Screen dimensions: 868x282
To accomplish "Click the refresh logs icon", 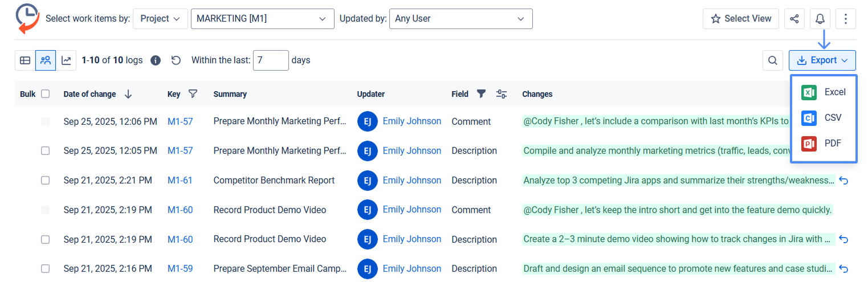I will point(176,60).
